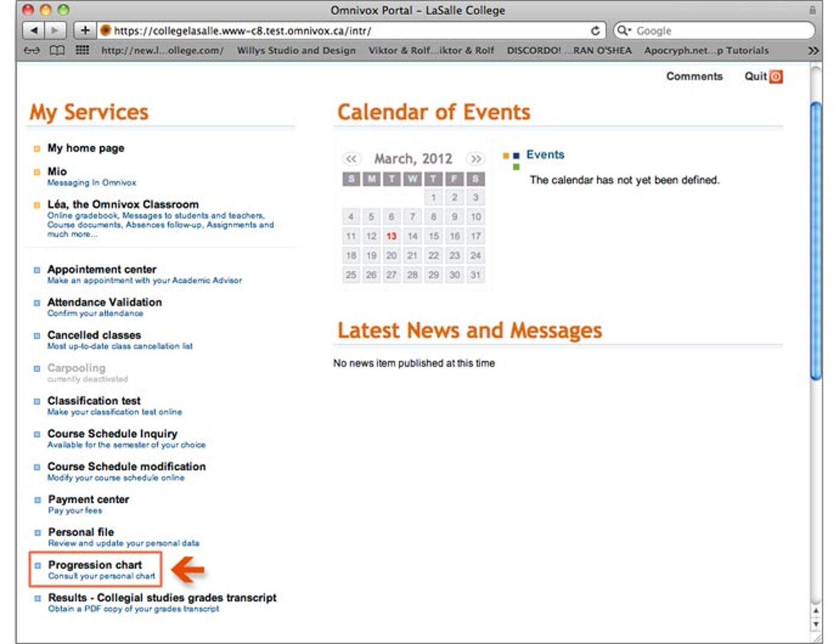Open Léa, the Omnivox Classroom
839x644 pixels.
[x=123, y=204]
